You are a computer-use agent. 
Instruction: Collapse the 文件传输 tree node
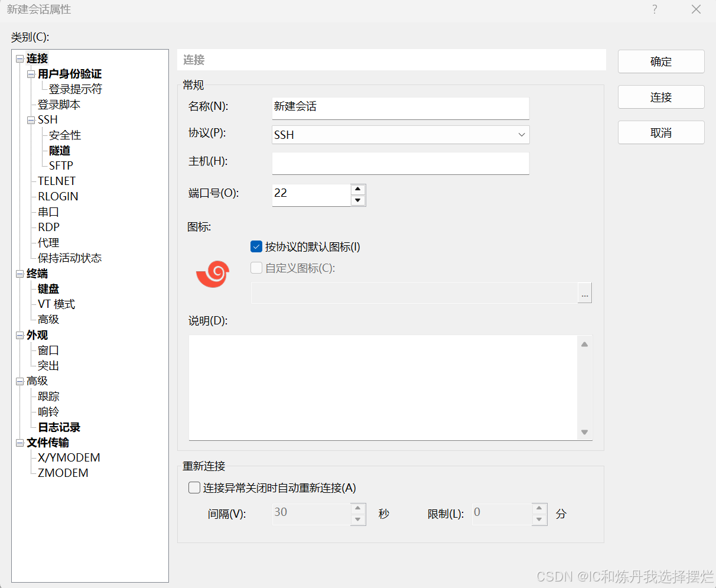coord(20,443)
